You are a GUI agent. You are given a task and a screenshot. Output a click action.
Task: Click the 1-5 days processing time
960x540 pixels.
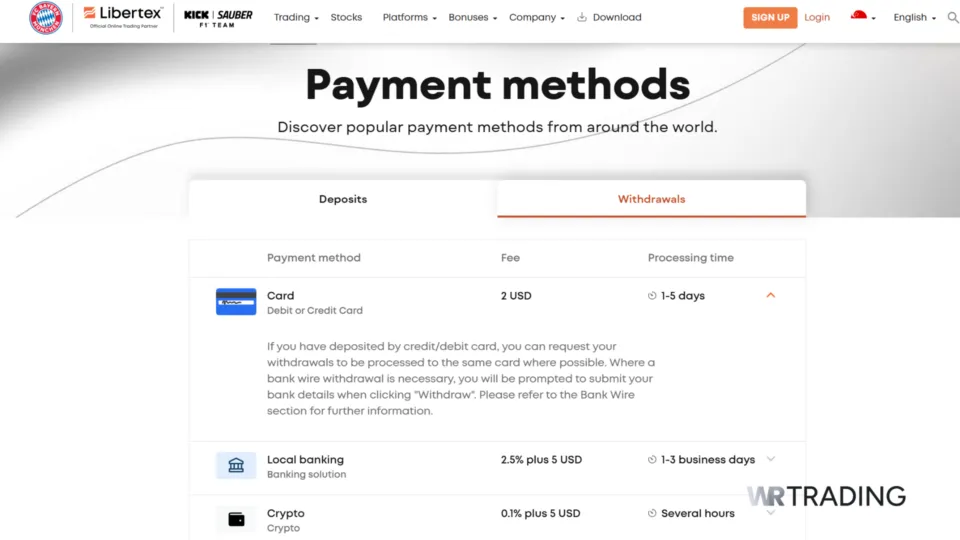coord(683,296)
